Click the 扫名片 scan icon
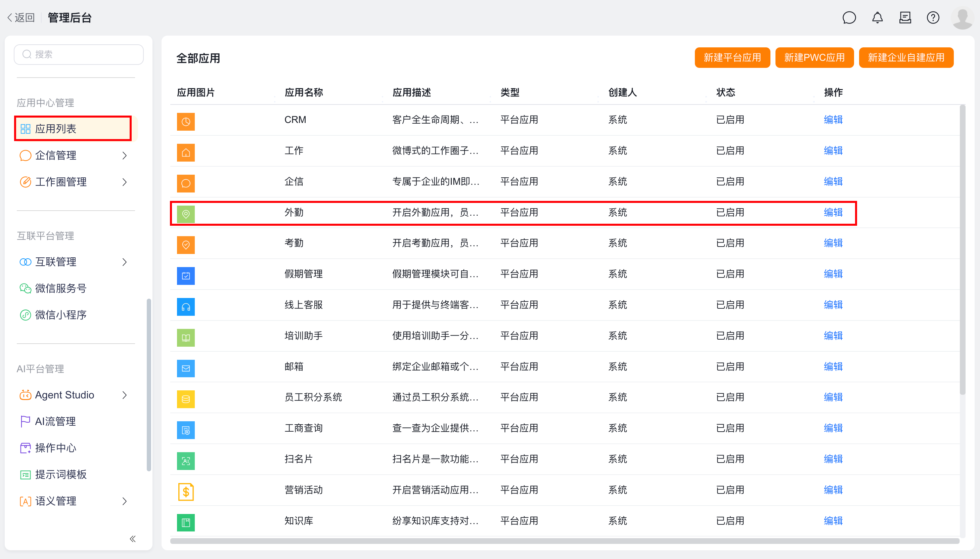980x559 pixels. coord(186,461)
